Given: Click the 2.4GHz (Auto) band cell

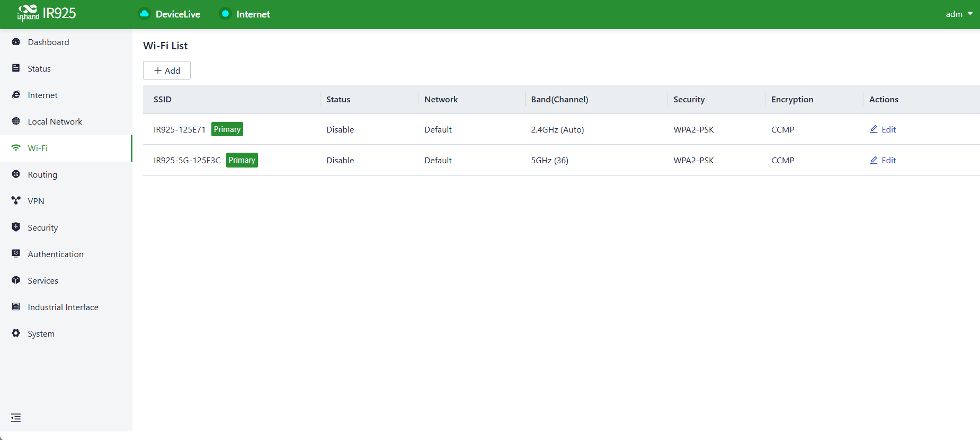Looking at the screenshot, I should click(x=557, y=130).
